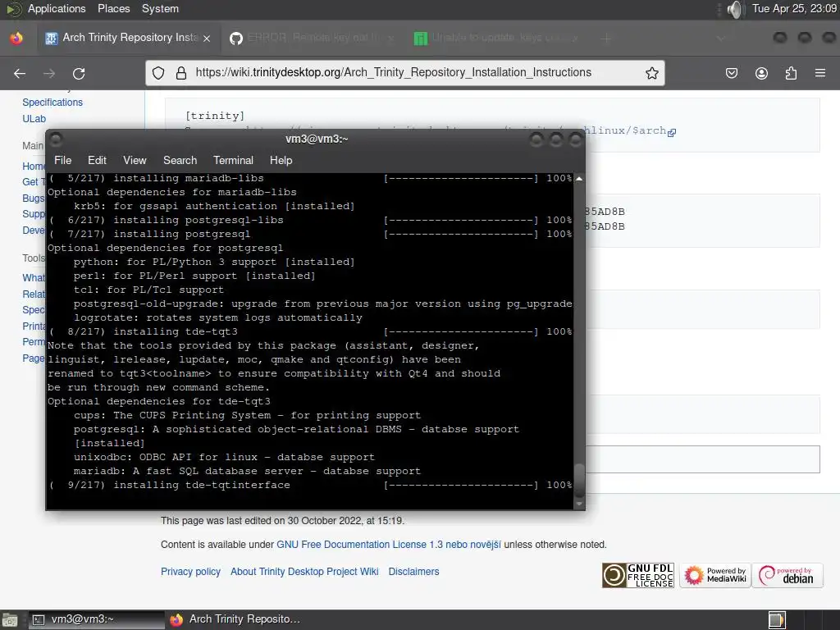This screenshot has width=840, height=630.
Task: Open the terminal Search menu
Action: [x=180, y=160]
